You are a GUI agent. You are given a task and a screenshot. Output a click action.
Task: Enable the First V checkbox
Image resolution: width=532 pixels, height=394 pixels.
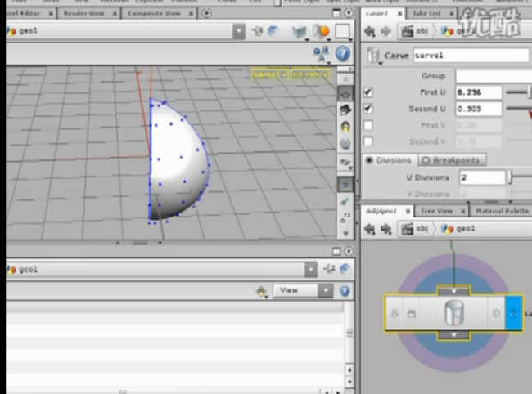pyautogui.click(x=368, y=125)
